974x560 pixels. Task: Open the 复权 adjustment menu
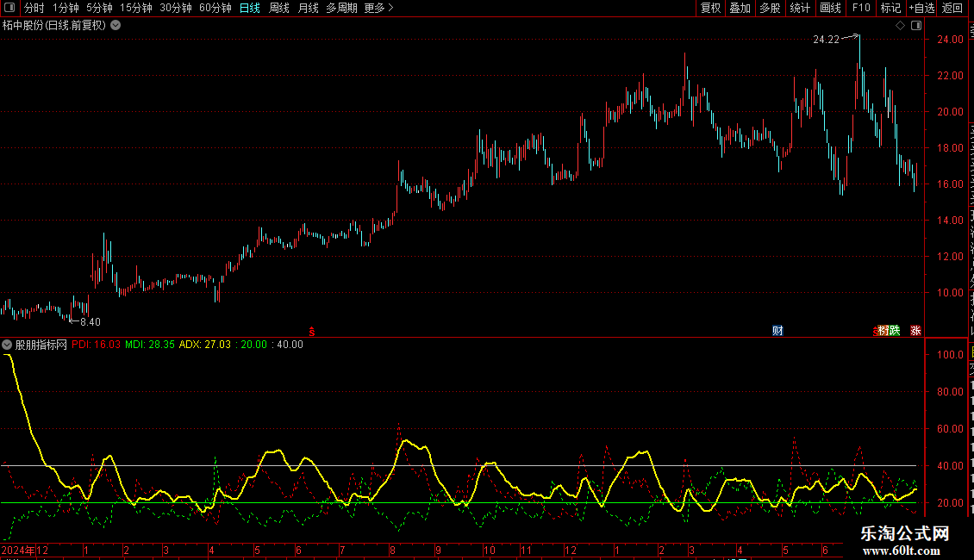click(710, 8)
